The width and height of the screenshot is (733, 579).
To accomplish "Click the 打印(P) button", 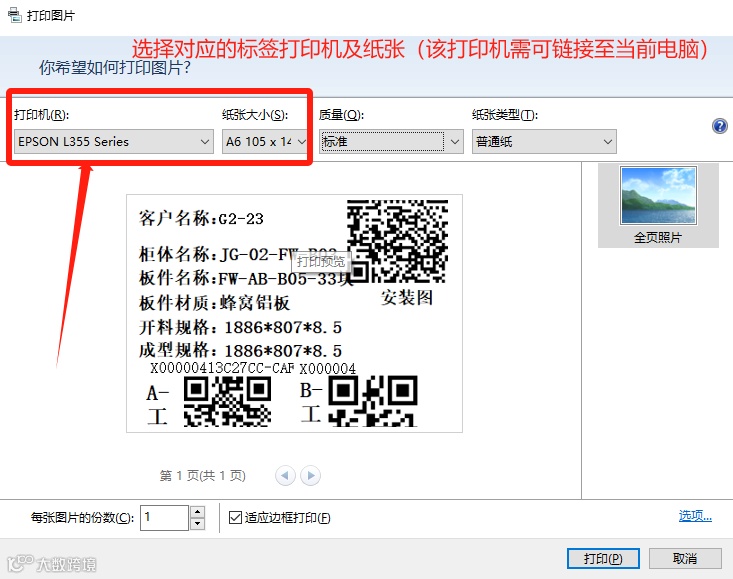I will point(603,558).
